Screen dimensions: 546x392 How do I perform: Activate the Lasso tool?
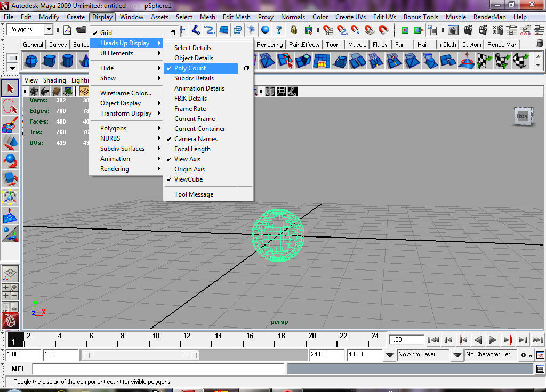click(10, 107)
